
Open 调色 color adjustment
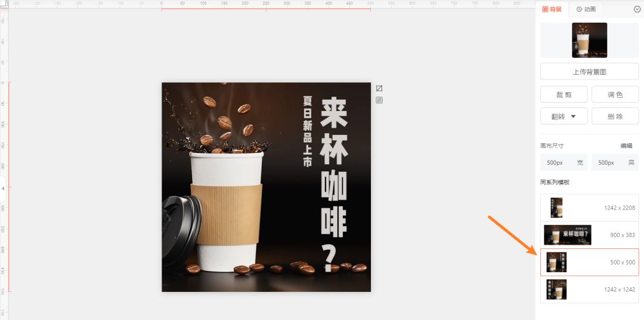(x=615, y=94)
